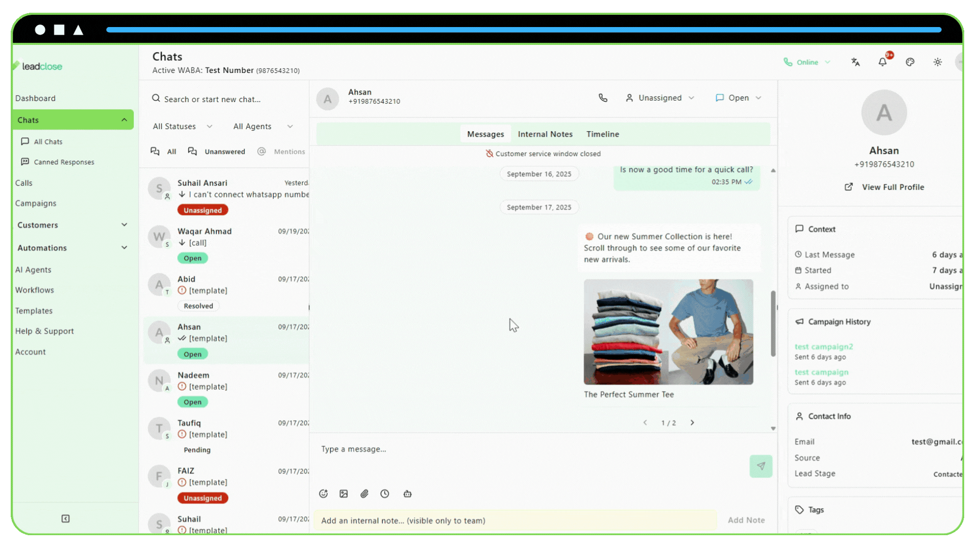
Task: Open Workflows from the sidebar
Action: pyautogui.click(x=35, y=290)
